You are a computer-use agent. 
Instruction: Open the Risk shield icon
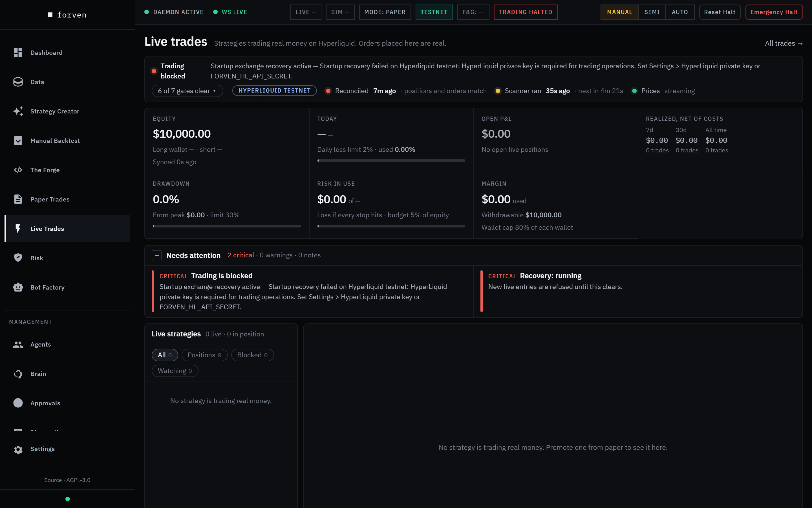(x=18, y=258)
